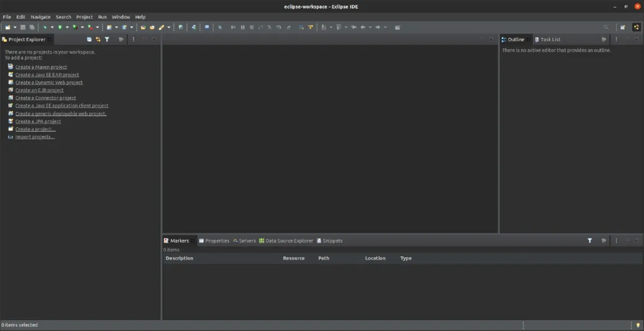Expand the Search toolbar dropdown arrow
This screenshot has width=644, height=331.
[168, 27]
